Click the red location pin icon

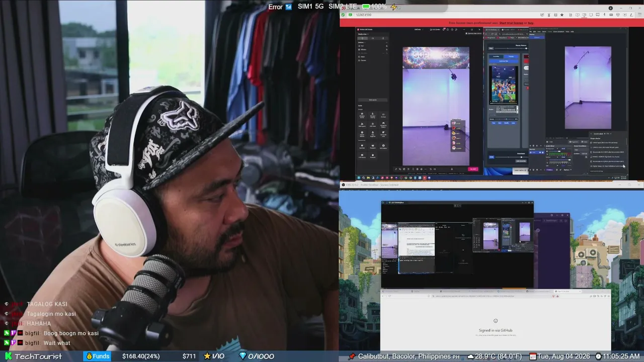(x=352, y=356)
